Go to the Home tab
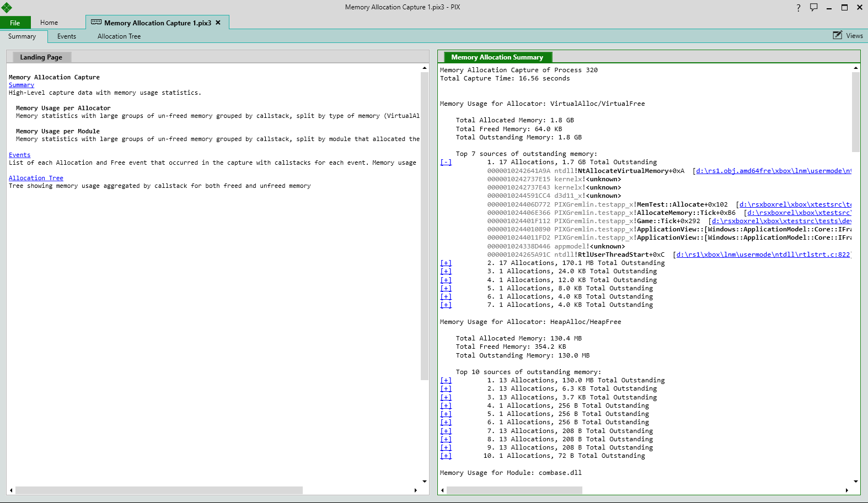The width and height of the screenshot is (868, 503). pos(49,23)
